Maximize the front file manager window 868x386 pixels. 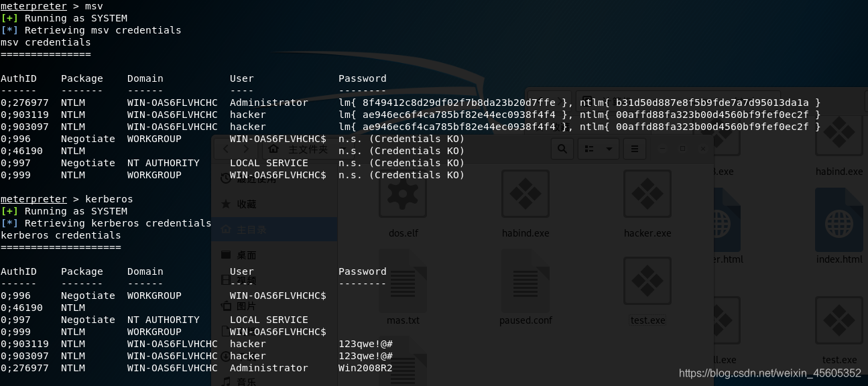(x=682, y=148)
